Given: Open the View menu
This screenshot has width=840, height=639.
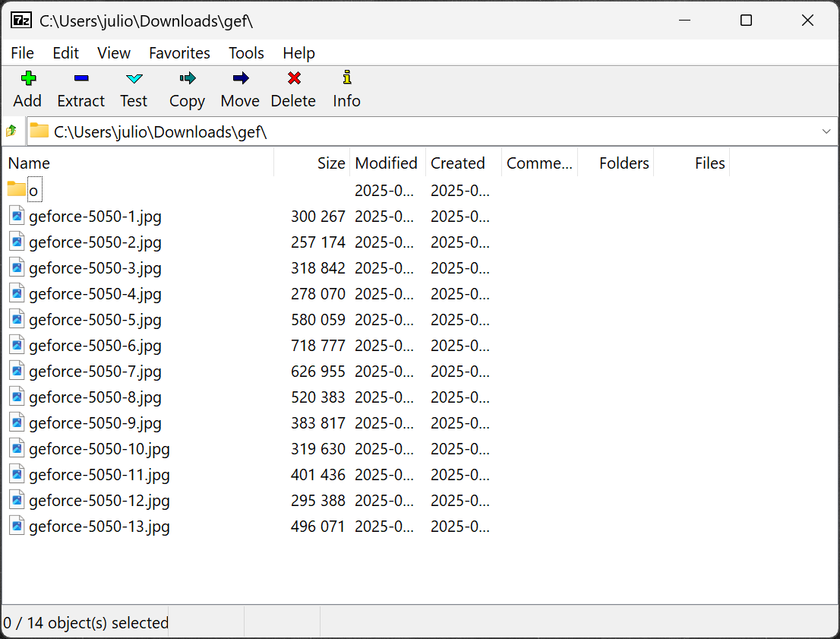Looking at the screenshot, I should point(114,53).
